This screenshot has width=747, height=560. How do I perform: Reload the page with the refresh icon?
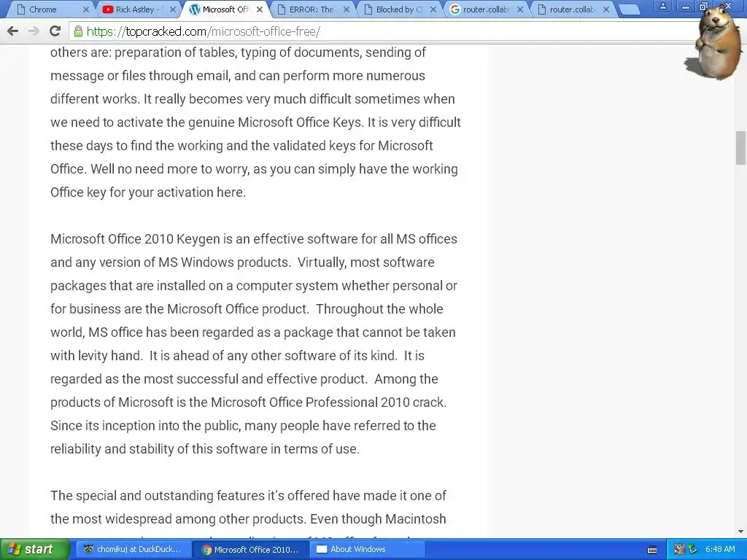click(55, 31)
